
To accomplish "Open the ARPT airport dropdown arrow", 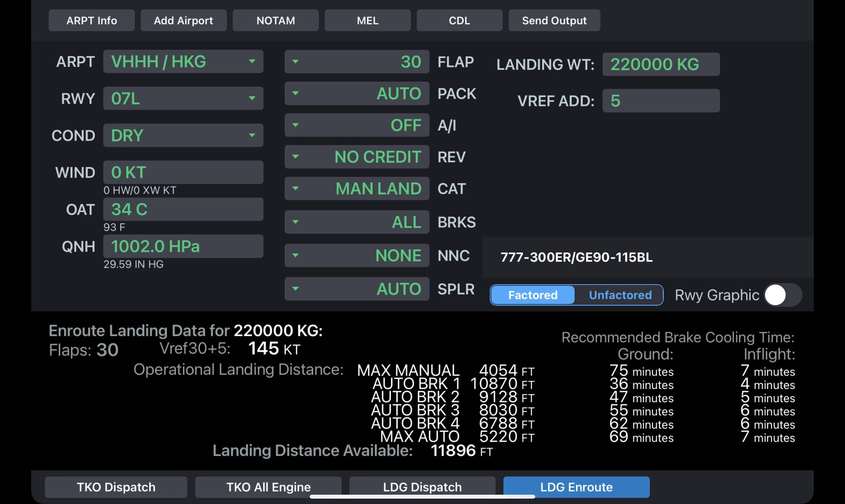I will (252, 62).
